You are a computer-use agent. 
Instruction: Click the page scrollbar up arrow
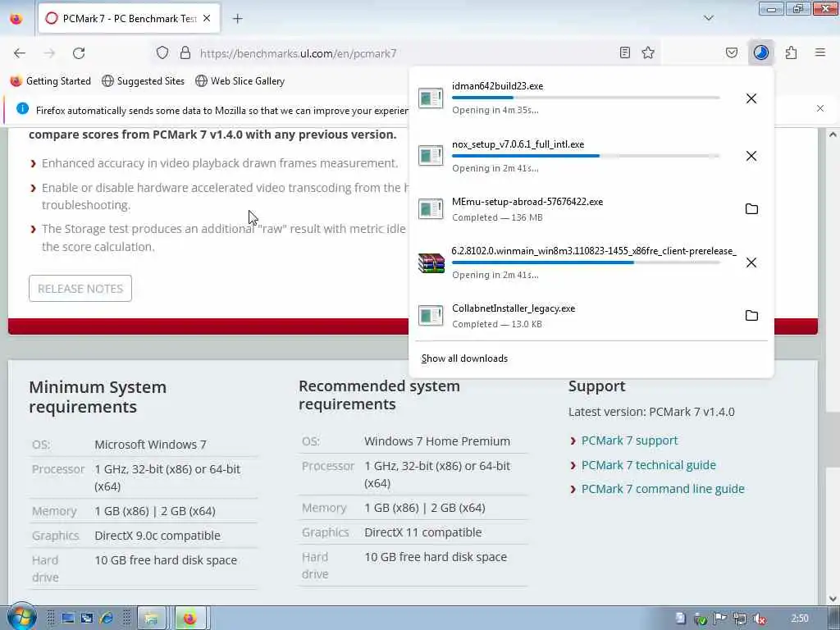click(x=832, y=134)
